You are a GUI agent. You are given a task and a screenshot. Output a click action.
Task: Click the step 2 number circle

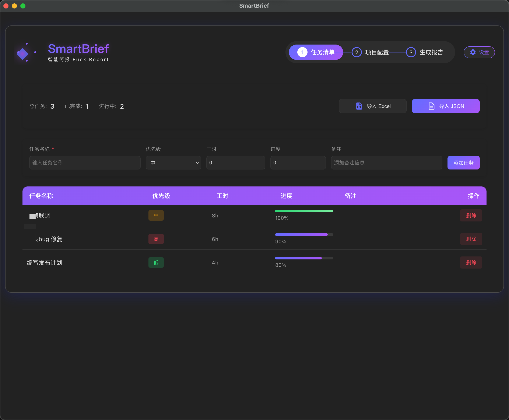pyautogui.click(x=356, y=52)
